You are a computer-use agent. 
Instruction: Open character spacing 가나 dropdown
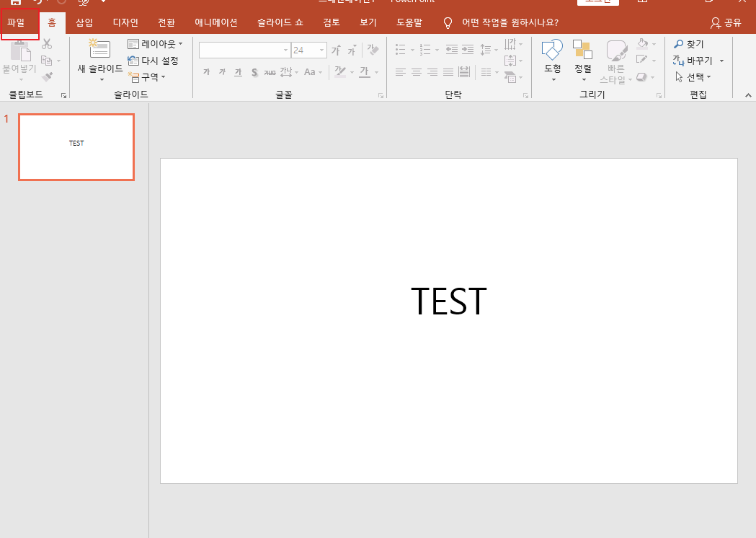(289, 72)
